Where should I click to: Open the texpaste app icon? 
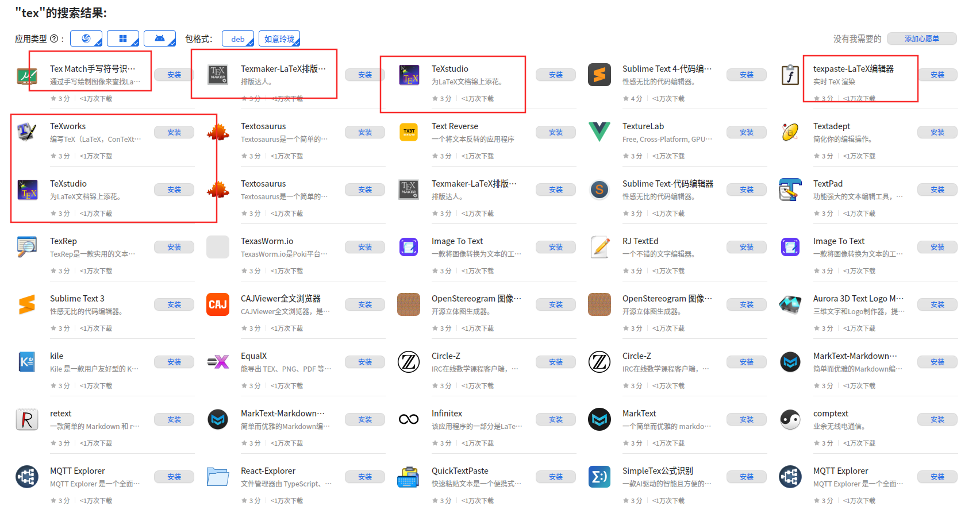point(790,75)
